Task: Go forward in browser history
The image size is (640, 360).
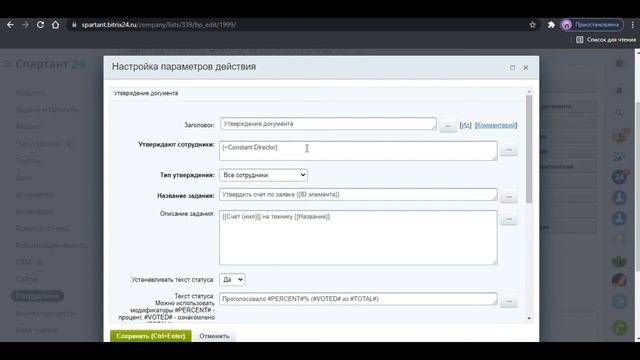Action: 25,25
